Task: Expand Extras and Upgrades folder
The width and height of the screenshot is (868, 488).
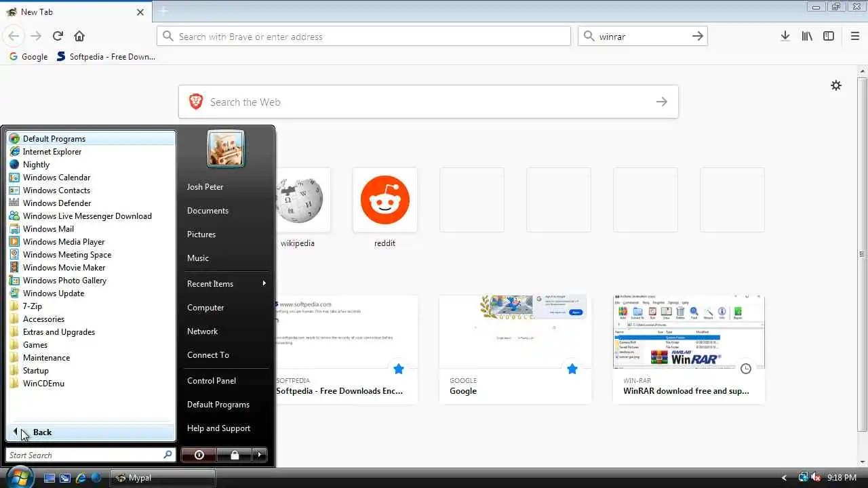Action: tap(91, 332)
